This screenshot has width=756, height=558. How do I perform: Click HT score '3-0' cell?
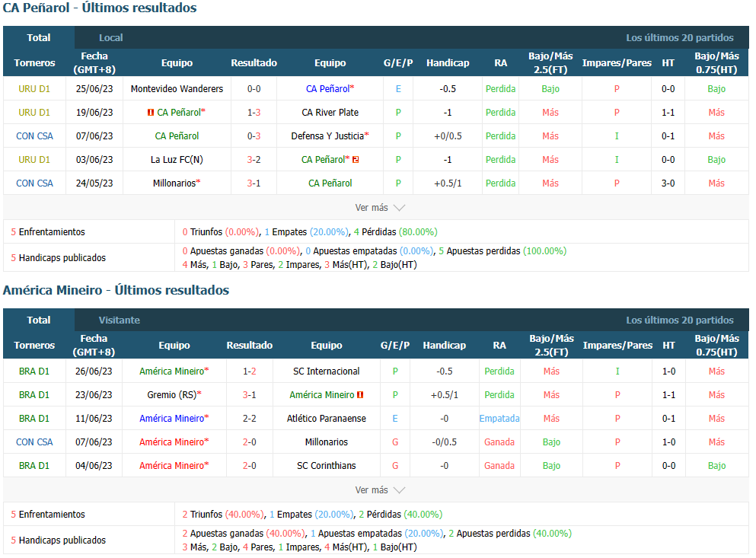pos(668,183)
